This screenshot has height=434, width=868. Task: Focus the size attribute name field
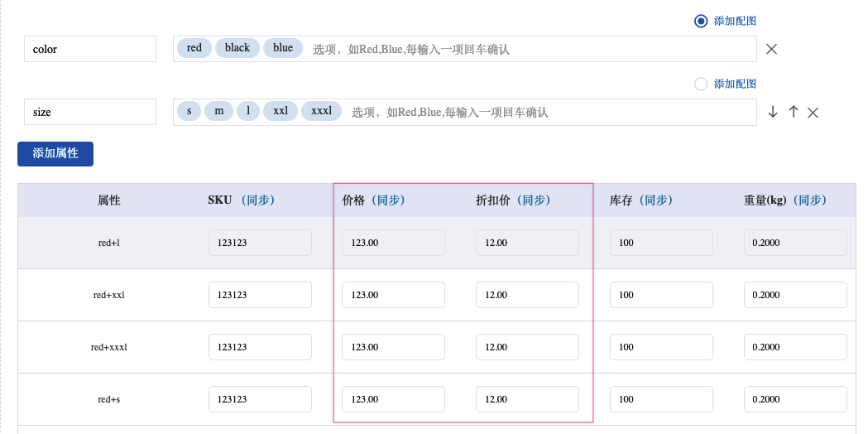[90, 112]
